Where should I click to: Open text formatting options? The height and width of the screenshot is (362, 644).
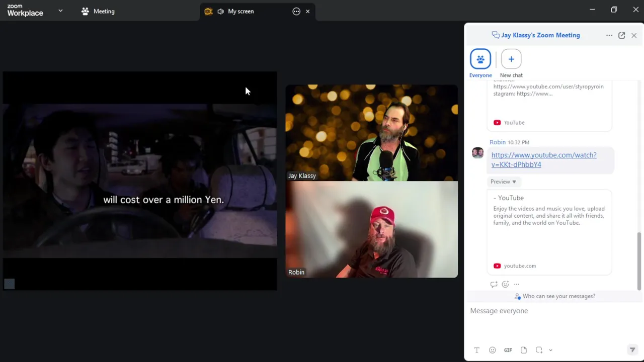pos(476,350)
